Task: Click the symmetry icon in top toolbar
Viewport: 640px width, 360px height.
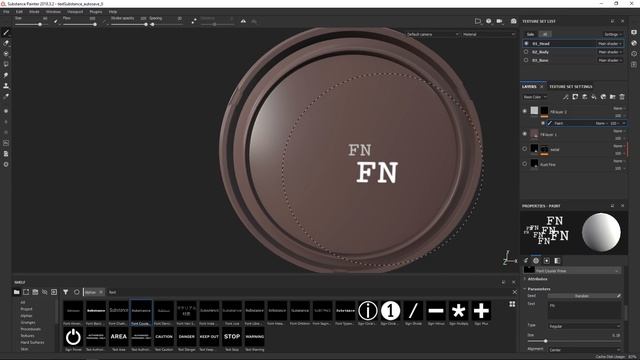Action: (243, 21)
